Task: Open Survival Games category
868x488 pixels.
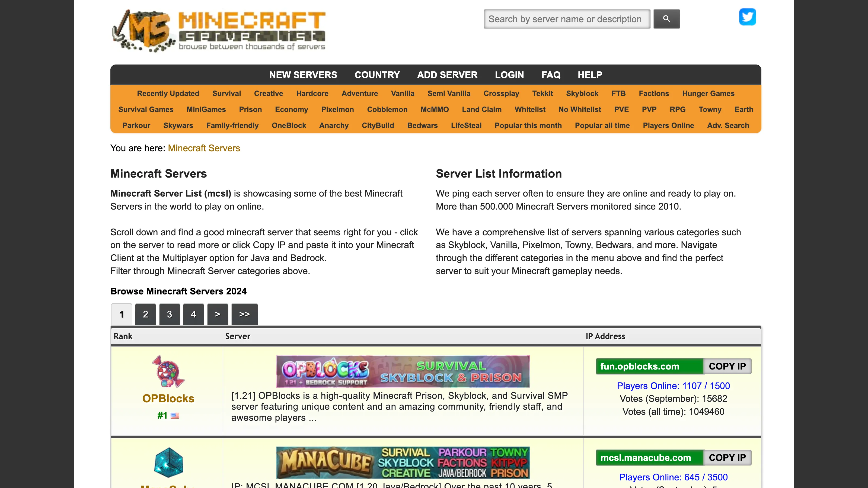Action: tap(146, 110)
